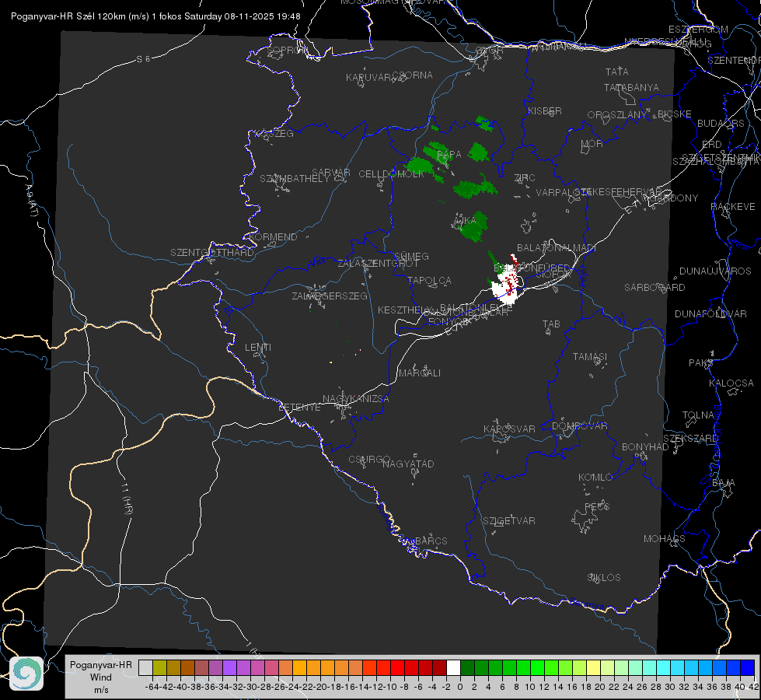Click the BARCS town label
Image resolution: width=761 pixels, height=700 pixels.
pos(431,541)
